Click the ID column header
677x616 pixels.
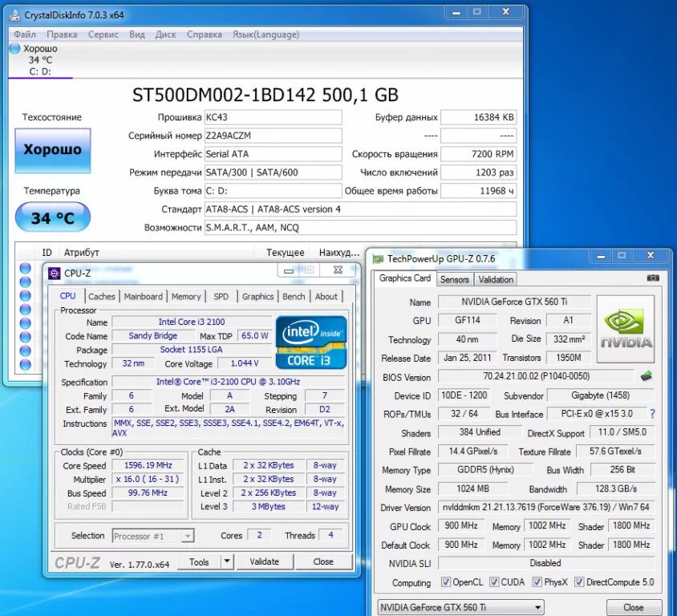point(47,253)
